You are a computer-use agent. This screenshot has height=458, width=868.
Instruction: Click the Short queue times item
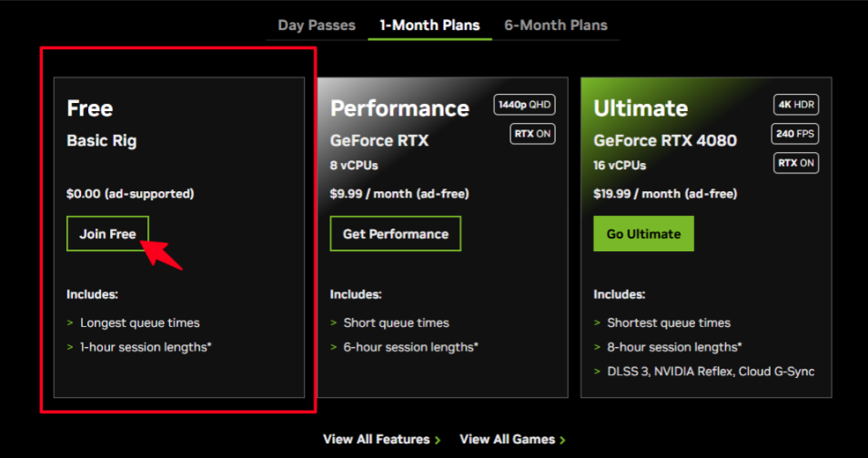point(396,323)
